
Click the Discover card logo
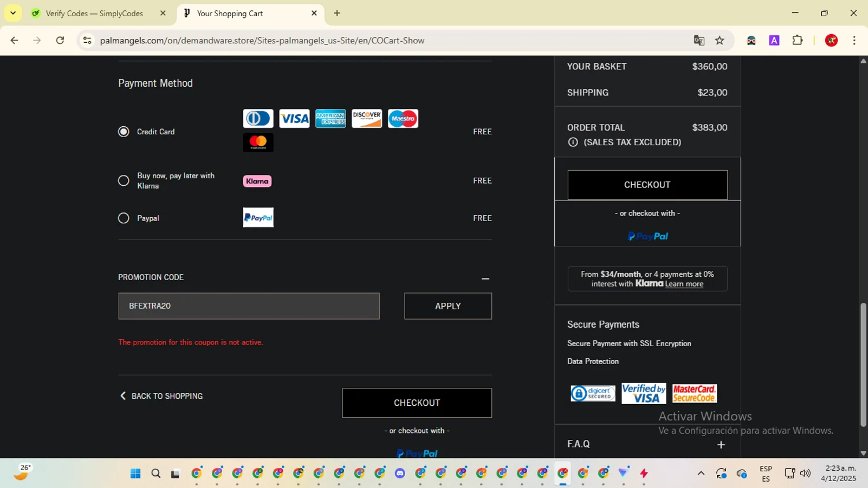(x=367, y=119)
